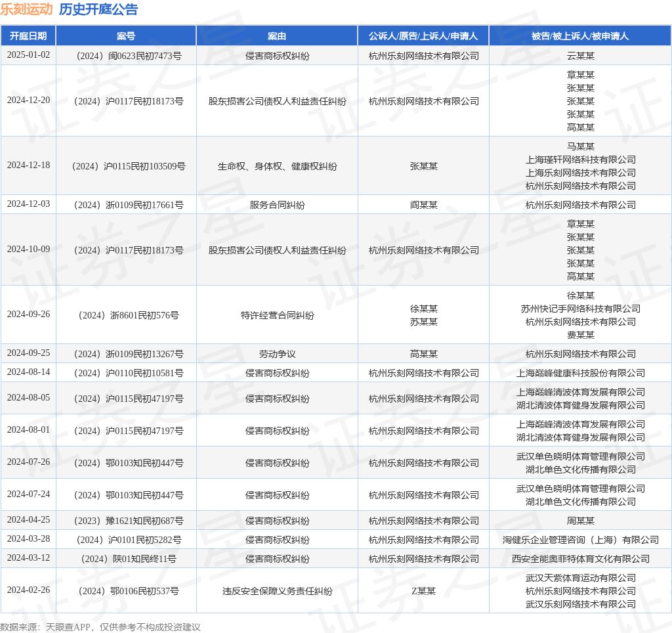Click the 乐刻运动 title text

coord(26,9)
